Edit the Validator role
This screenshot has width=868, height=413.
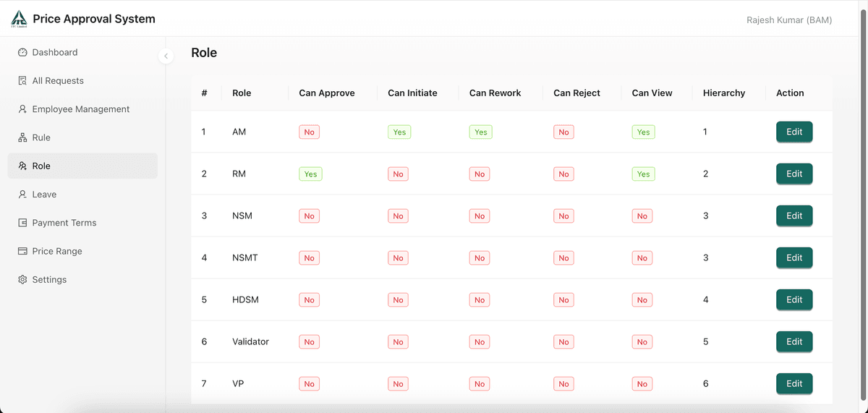(x=794, y=342)
